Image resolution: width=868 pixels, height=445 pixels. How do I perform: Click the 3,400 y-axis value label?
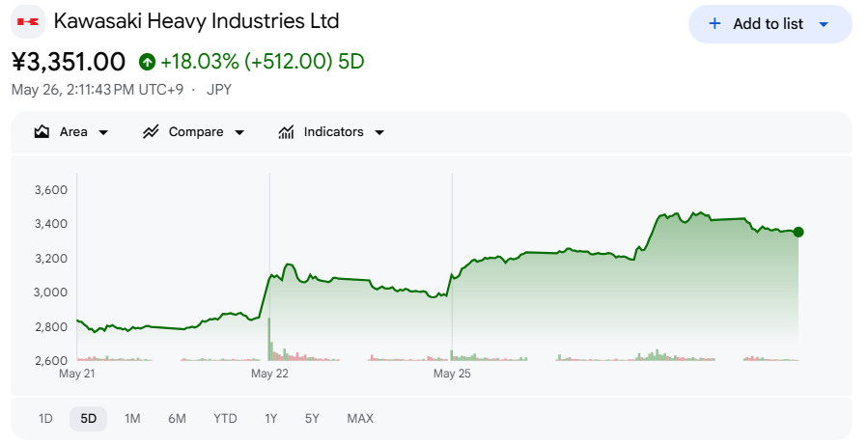pyautogui.click(x=51, y=224)
